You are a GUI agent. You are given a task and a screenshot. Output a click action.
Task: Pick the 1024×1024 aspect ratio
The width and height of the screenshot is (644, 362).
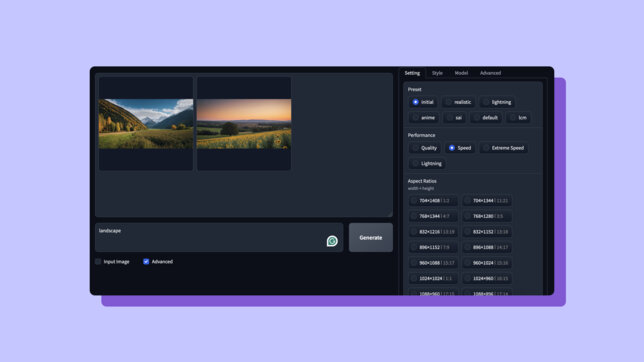433,279
